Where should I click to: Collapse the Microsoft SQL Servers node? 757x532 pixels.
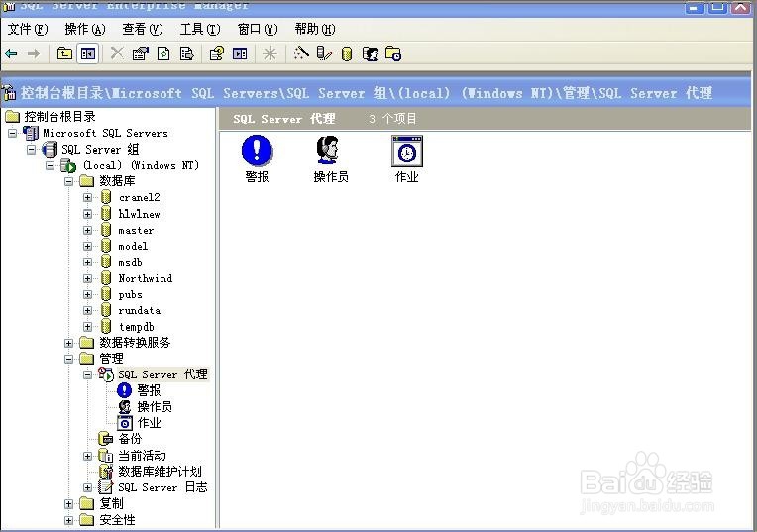pos(12,133)
